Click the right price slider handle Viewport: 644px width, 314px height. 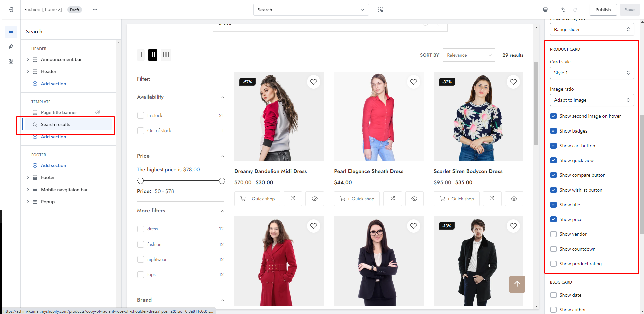222,181
